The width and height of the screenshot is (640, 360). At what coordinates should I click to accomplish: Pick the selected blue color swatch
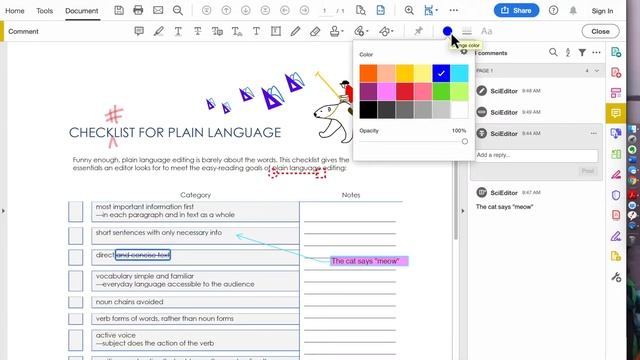tap(441, 73)
